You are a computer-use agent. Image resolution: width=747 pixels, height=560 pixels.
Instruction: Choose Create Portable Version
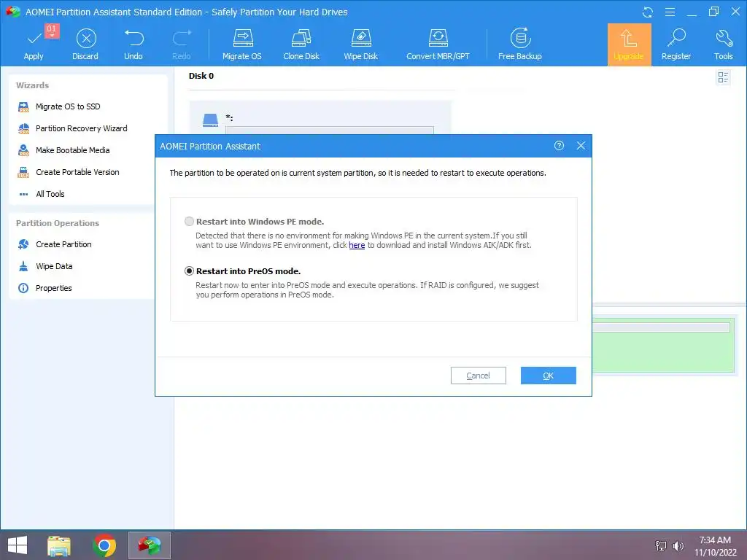[69, 172]
